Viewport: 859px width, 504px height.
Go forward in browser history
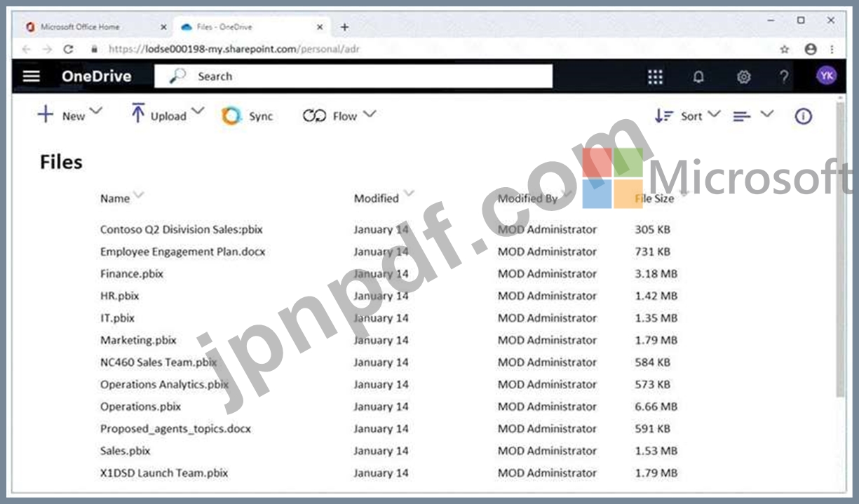tap(47, 49)
